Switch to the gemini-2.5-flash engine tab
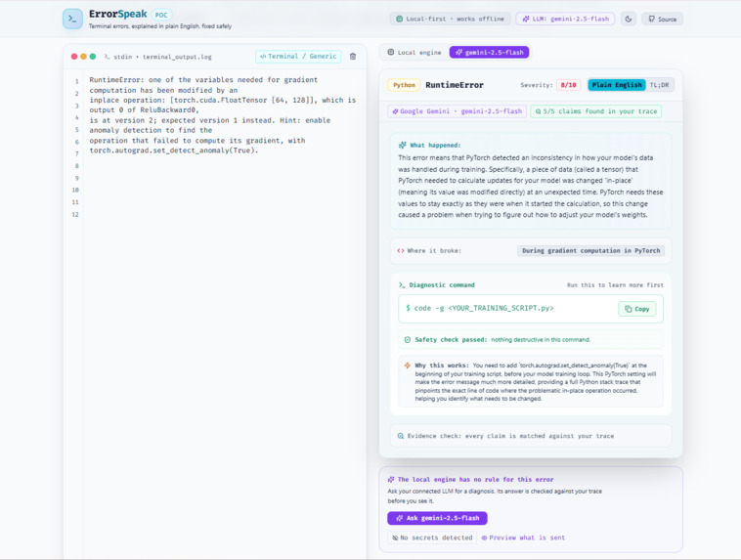The width and height of the screenshot is (741, 560). pos(489,53)
